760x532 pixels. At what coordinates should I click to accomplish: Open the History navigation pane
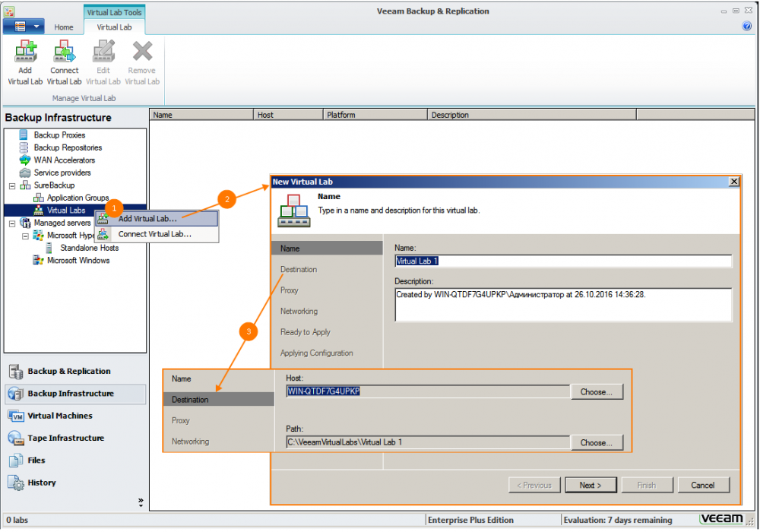(75, 483)
